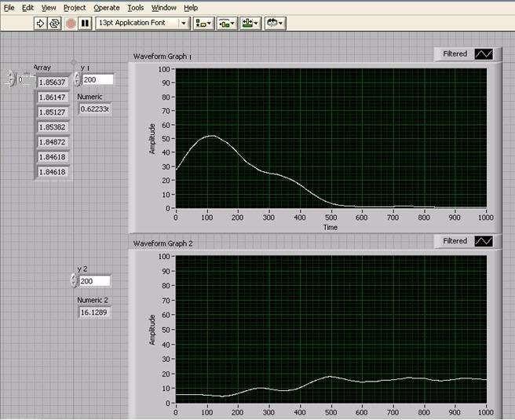Click the Amplitude axis label of Graph 2

152,330
